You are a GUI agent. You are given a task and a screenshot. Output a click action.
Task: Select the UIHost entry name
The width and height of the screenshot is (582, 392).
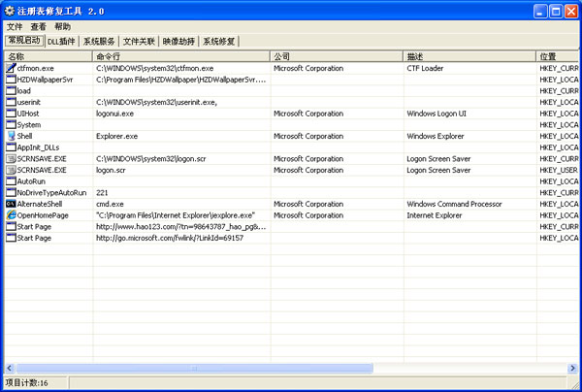[x=28, y=114]
